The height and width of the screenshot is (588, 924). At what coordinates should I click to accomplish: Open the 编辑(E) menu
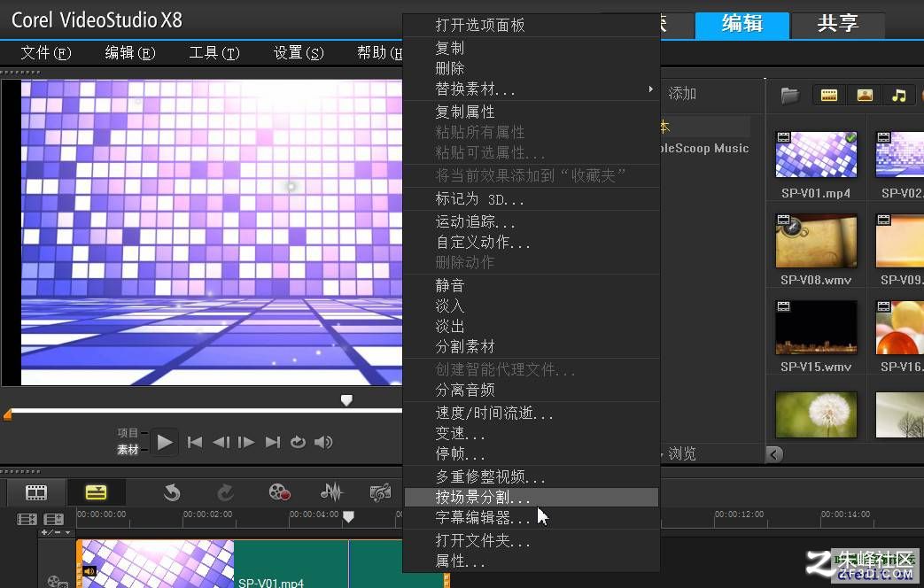pyautogui.click(x=130, y=53)
